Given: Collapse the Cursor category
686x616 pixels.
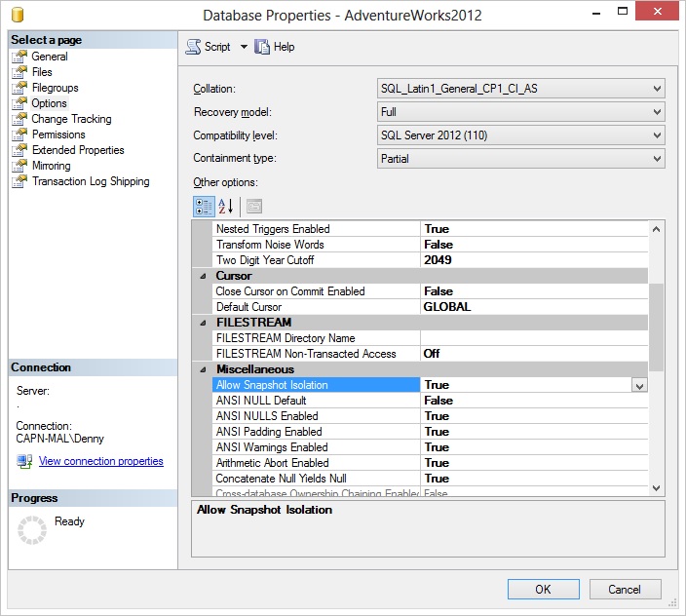Looking at the screenshot, I should pos(203,276).
